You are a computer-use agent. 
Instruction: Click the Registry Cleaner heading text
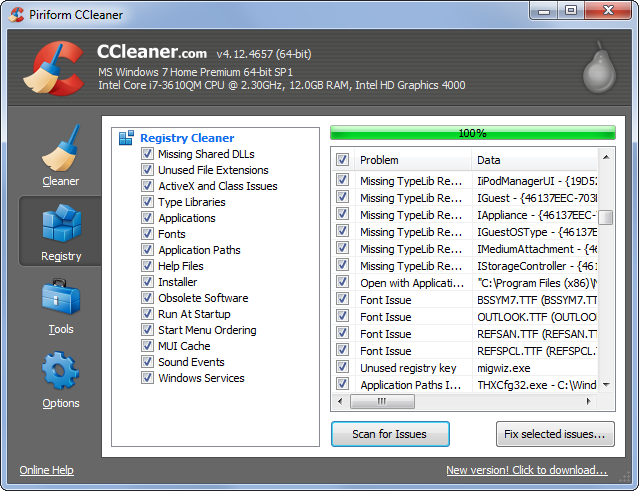click(187, 138)
